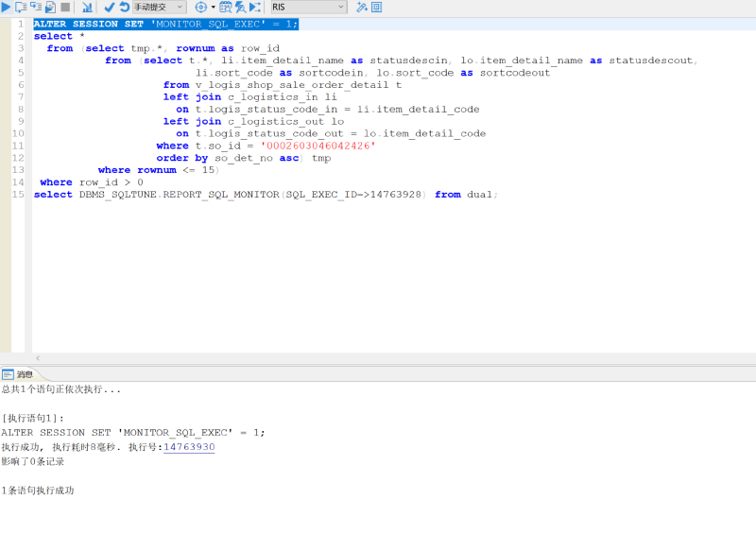Click 'row_id > 0' condition
The height and width of the screenshot is (534, 756).
pyautogui.click(x=111, y=182)
